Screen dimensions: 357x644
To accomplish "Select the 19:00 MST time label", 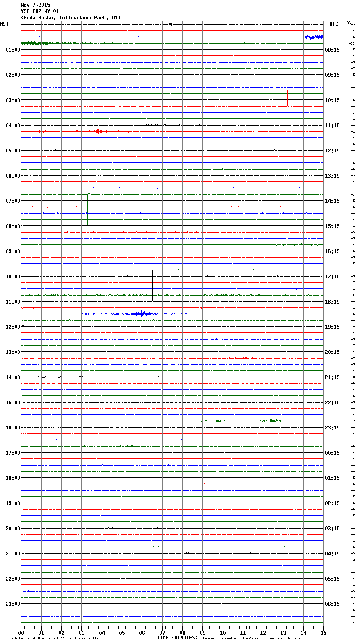I will coord(13,503).
